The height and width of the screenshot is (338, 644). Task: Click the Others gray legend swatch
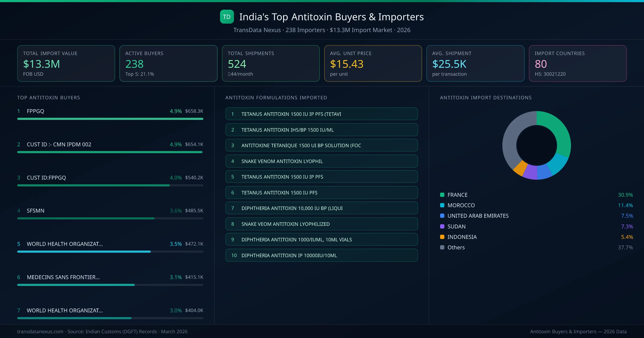[x=442, y=247]
